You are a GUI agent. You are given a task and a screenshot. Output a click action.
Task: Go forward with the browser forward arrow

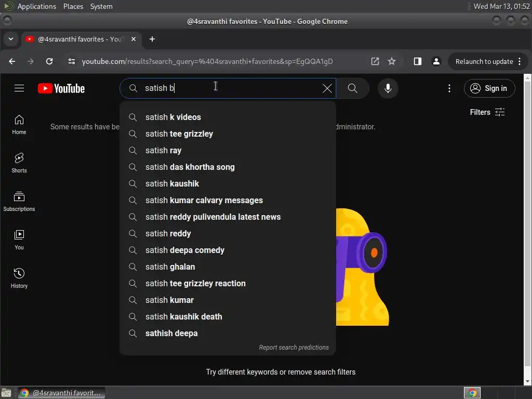click(31, 61)
